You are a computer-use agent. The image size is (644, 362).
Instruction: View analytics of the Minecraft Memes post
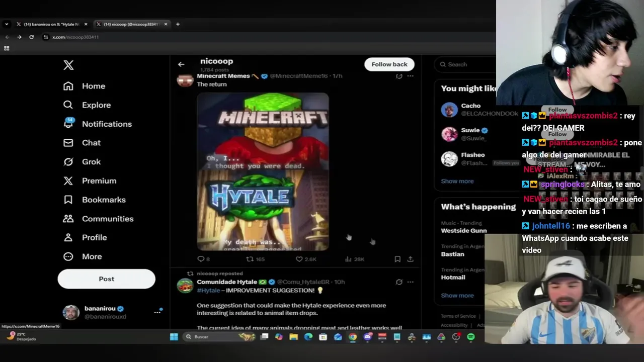click(x=355, y=259)
